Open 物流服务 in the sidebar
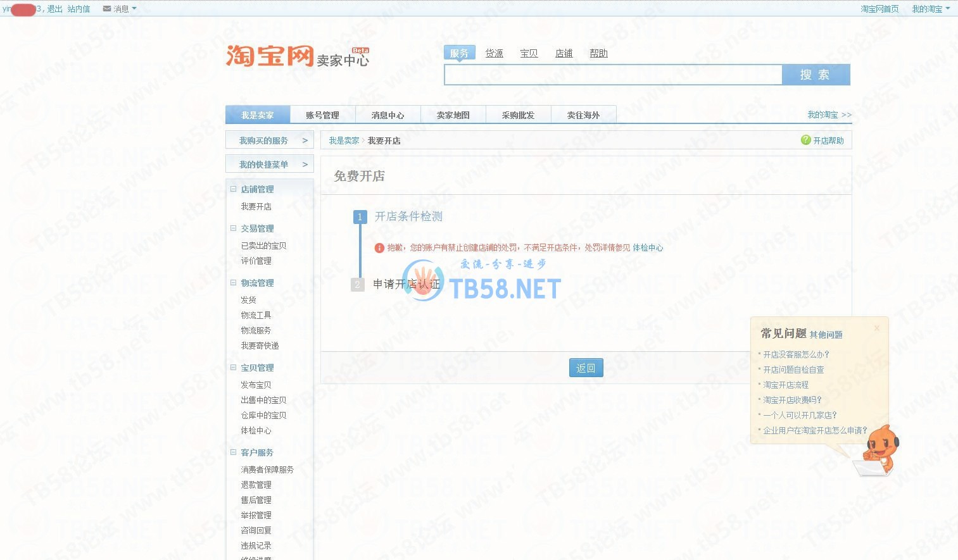The width and height of the screenshot is (958, 560). click(x=256, y=330)
